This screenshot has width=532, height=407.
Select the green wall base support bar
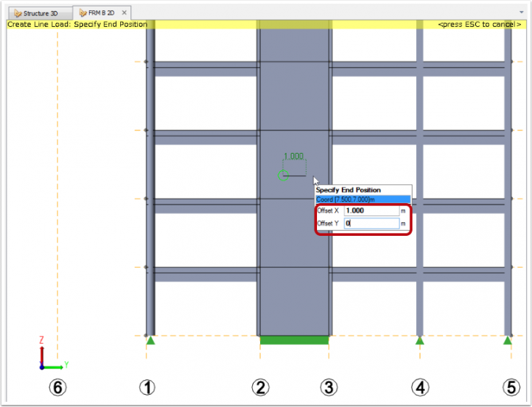coord(294,340)
